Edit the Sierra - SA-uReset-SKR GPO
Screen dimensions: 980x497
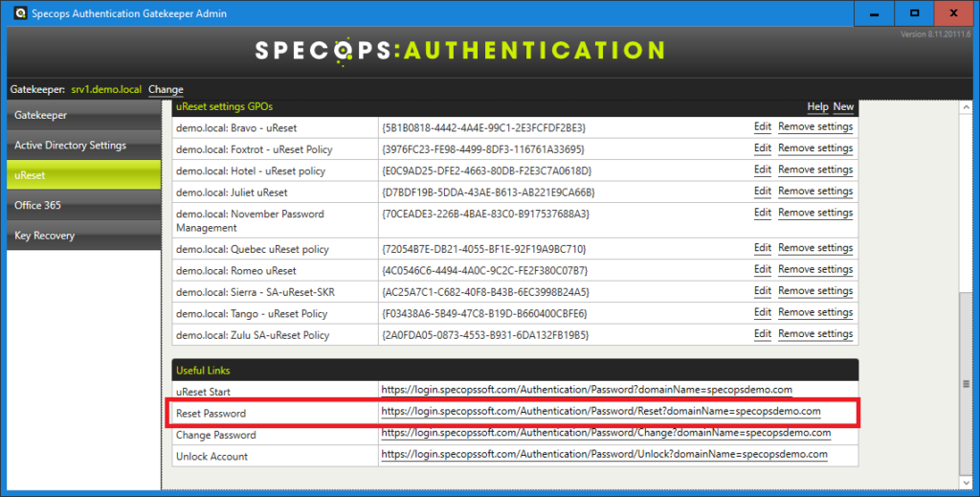[x=763, y=291]
